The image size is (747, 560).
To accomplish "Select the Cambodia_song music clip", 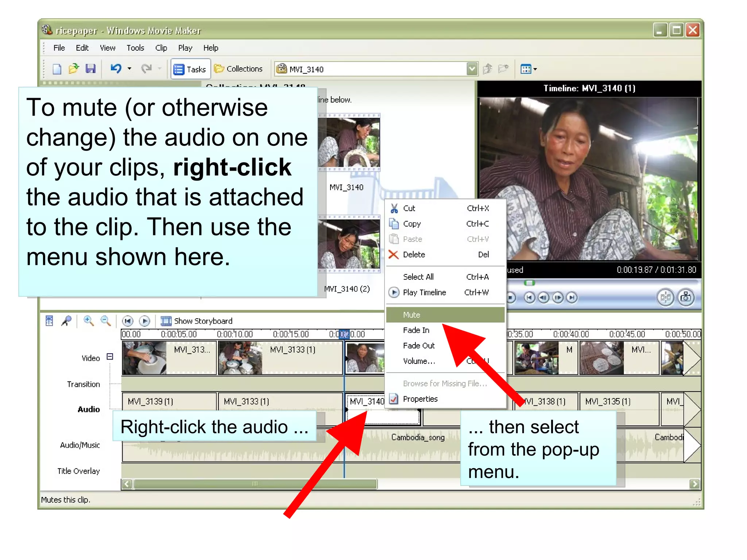I will tap(418, 437).
